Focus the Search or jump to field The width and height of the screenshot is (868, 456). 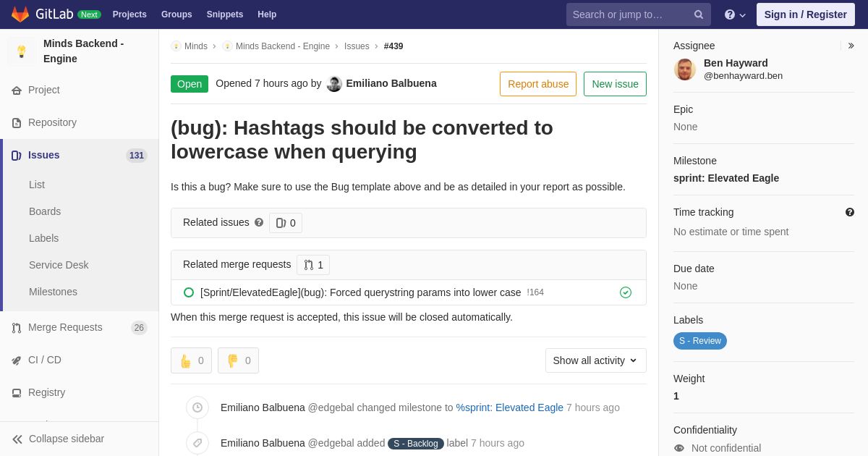click(639, 14)
